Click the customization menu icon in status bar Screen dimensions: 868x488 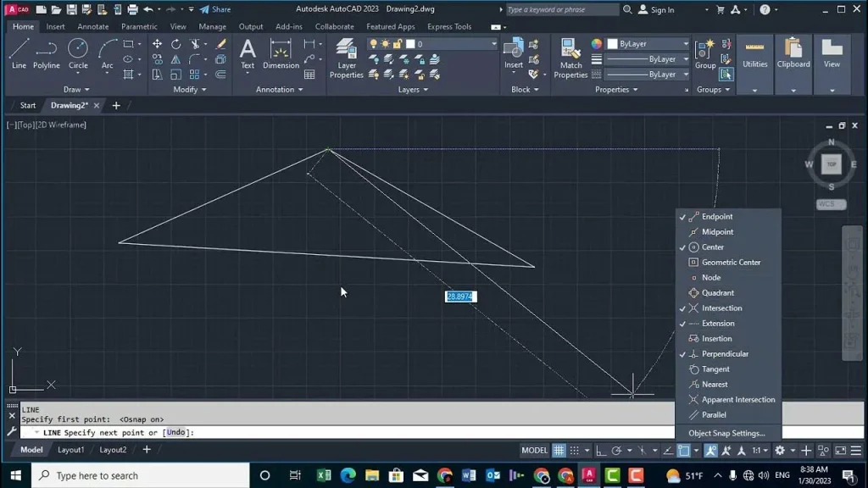(x=856, y=451)
